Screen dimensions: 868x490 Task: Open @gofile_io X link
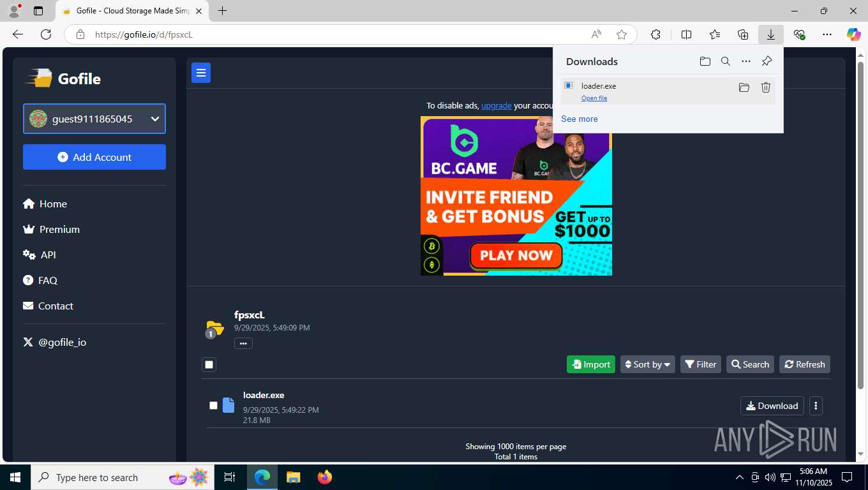pyautogui.click(x=55, y=342)
